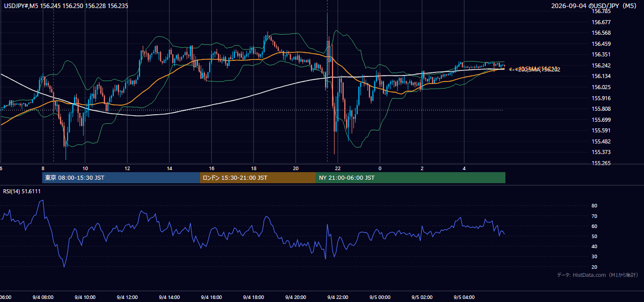
Task: Click the 9/5 02:00 bottom time label
Action: 422,297
